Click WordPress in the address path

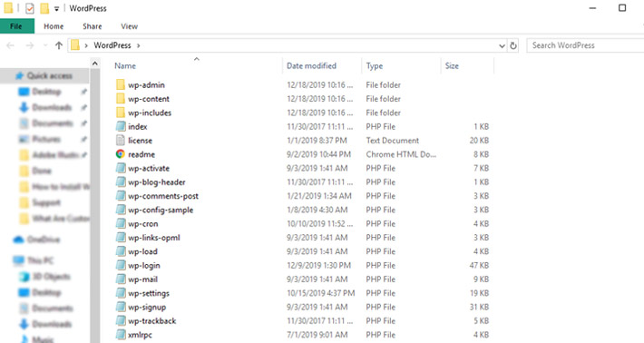pos(112,45)
